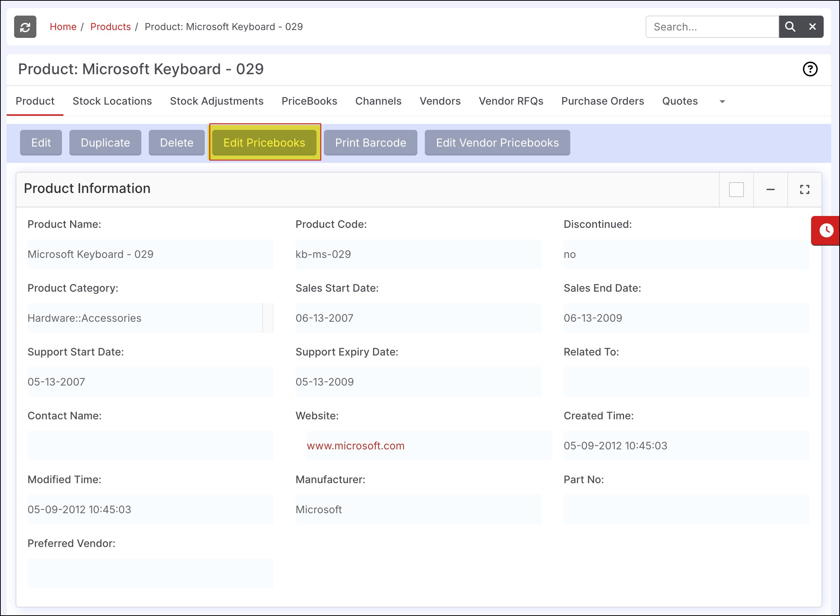Click Product Category value Hardware::Accessories
Image resolution: width=840 pixels, height=616 pixels.
coord(150,318)
